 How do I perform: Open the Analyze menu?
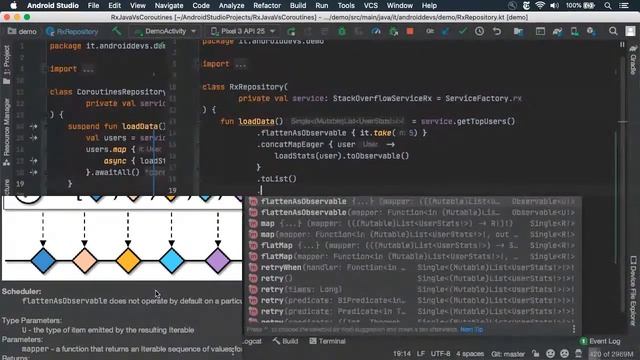pyautogui.click(x=231, y=6)
